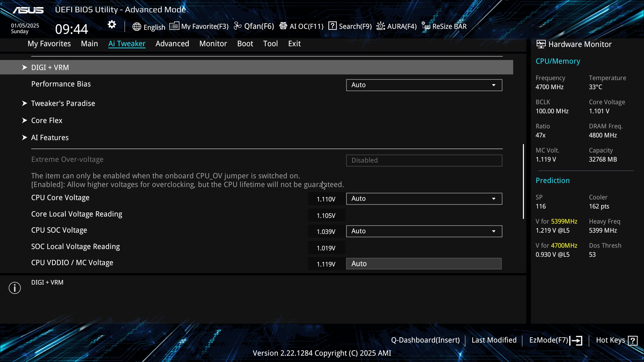Open My Favorite(F3) list icon
The height and width of the screenshot is (362, 644).
pyautogui.click(x=174, y=26)
